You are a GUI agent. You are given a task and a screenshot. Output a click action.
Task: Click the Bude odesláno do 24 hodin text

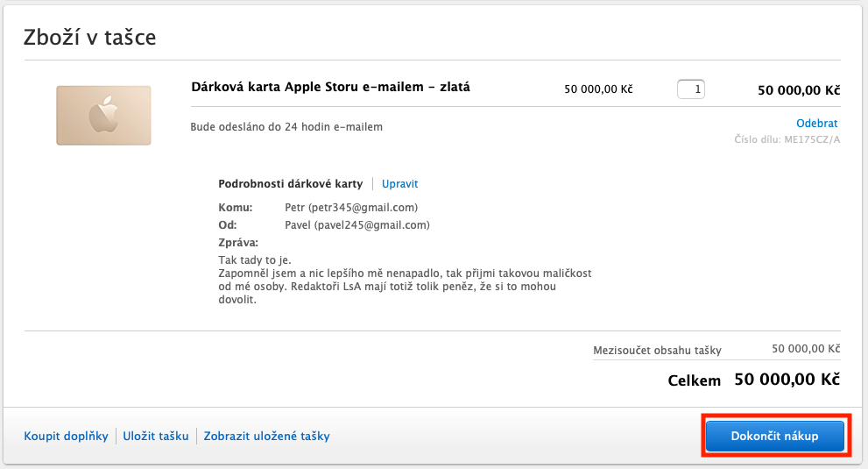(286, 127)
